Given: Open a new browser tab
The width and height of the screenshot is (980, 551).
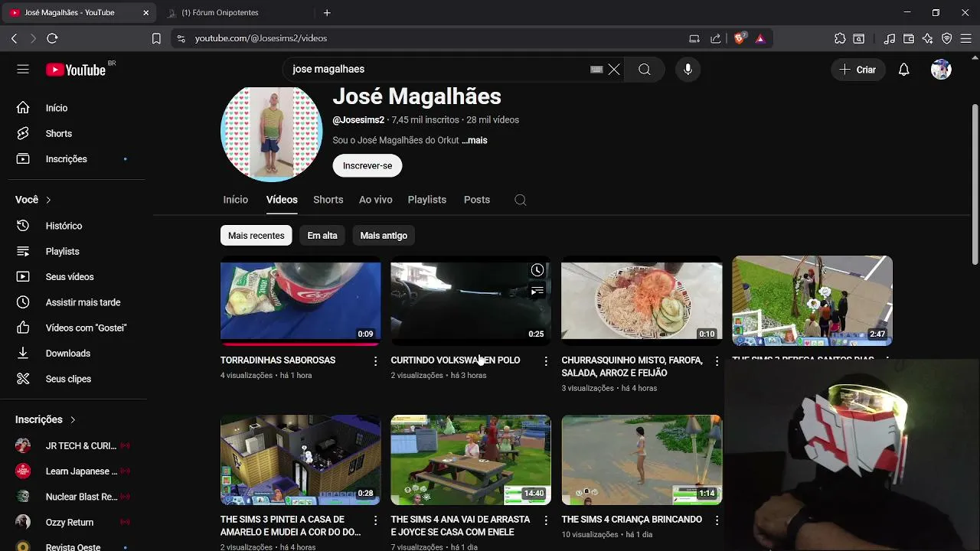Looking at the screenshot, I should click(x=327, y=13).
